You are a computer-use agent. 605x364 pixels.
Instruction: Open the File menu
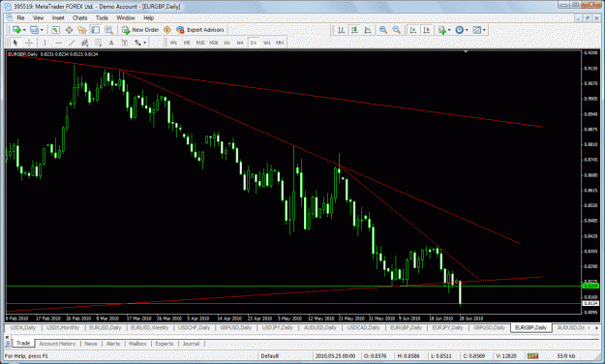click(20, 17)
